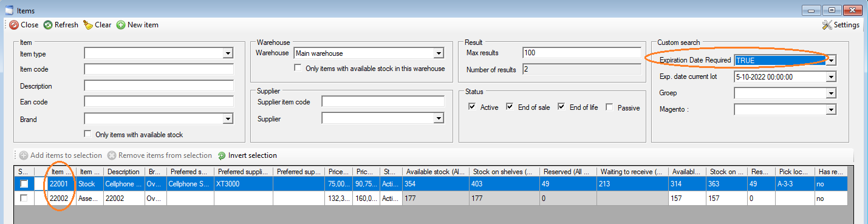
Task: Click the Ean code input field
Action: 159,102
